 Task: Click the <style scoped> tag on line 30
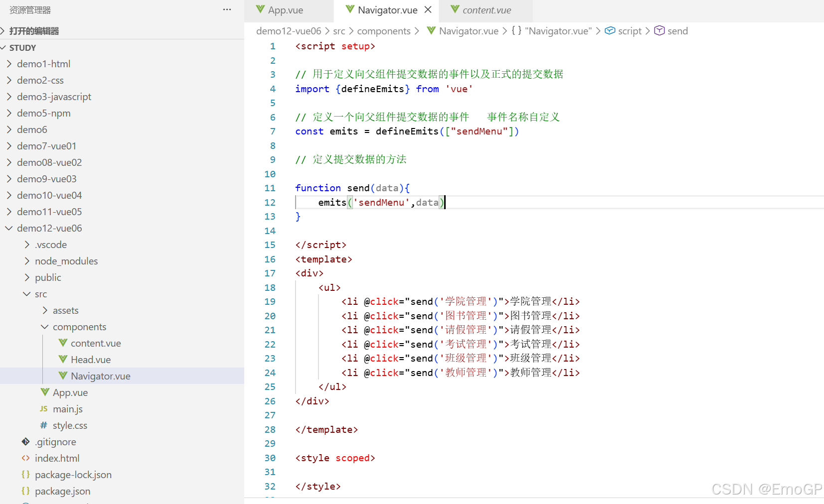(x=335, y=458)
